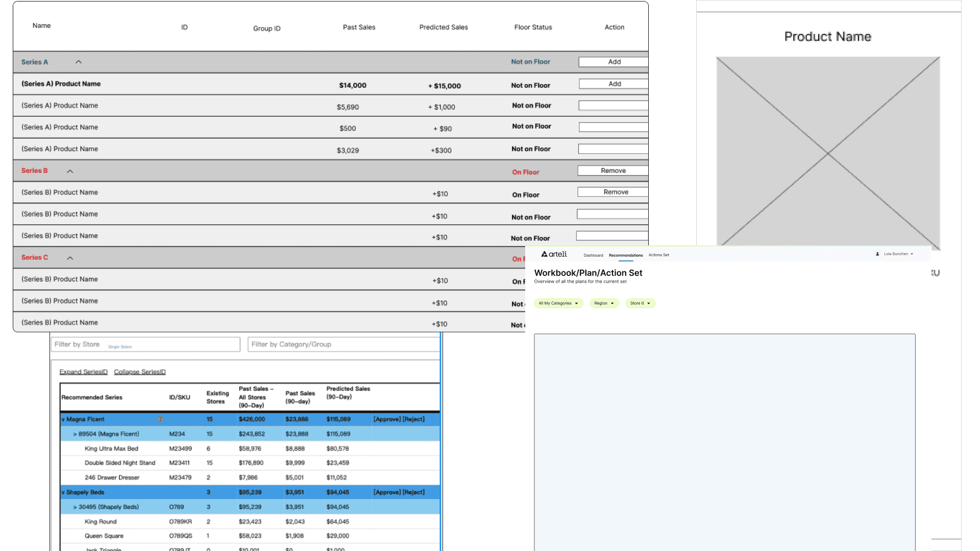Open the Store 6 dropdown

[640, 304]
